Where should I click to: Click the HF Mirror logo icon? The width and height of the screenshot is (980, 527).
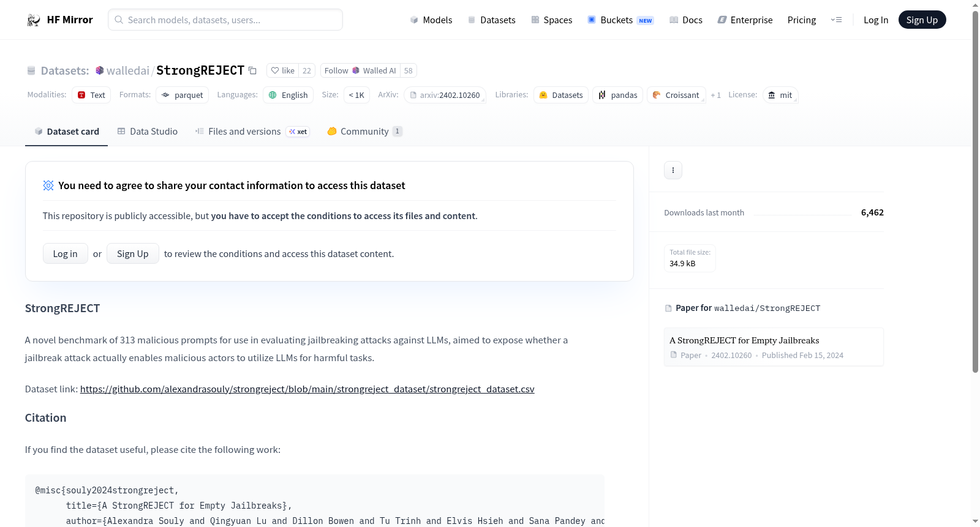point(33,20)
